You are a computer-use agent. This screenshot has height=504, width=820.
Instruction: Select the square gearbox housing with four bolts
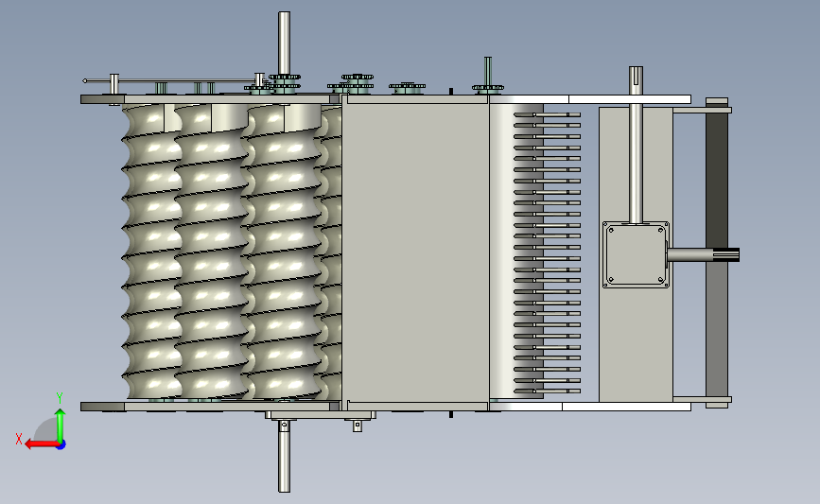click(636, 254)
